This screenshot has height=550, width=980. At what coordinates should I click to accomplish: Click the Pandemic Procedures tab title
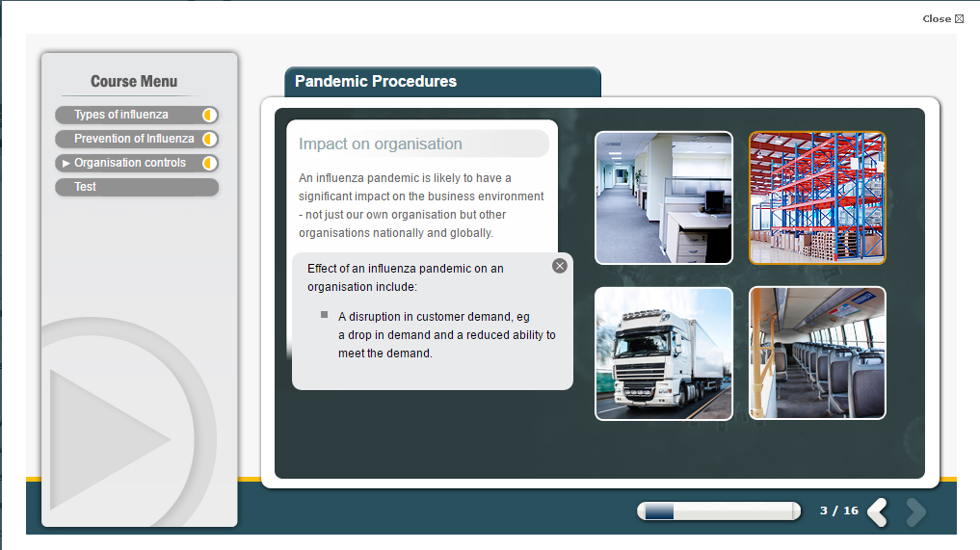[x=376, y=82]
